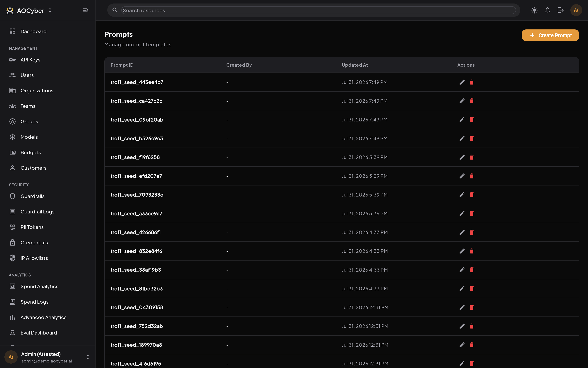588x368 pixels.
Task: Click the Budgets wallet icon
Action: [12, 152]
